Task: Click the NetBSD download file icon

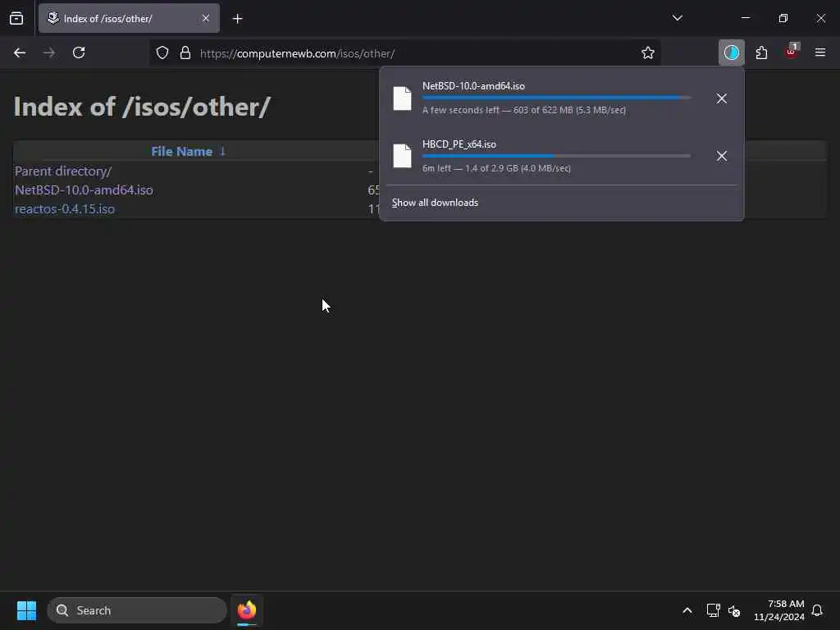Action: [402, 98]
